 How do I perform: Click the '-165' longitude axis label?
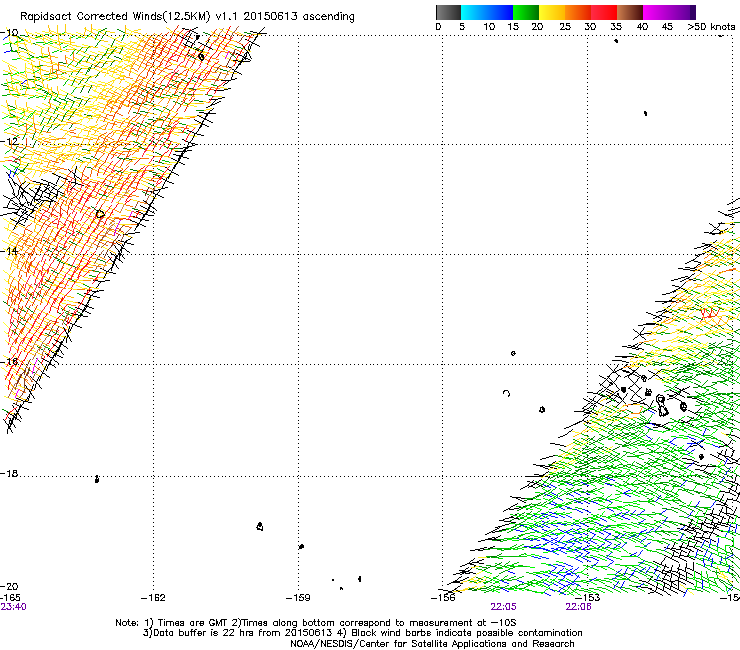[10, 598]
